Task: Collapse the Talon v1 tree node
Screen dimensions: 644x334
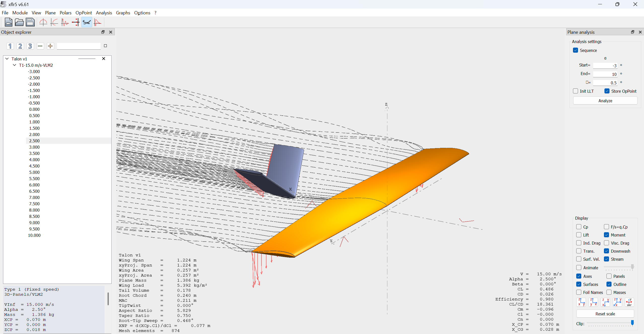Action: click(7, 59)
